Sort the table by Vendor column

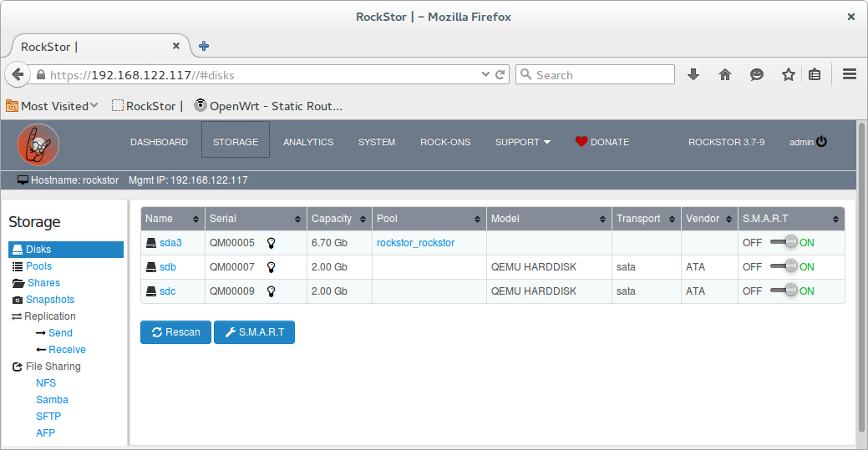[709, 219]
